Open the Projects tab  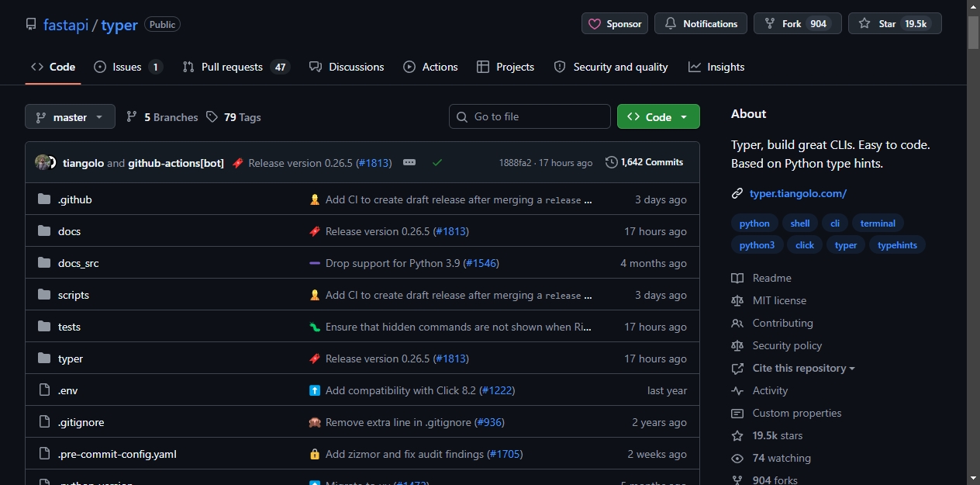click(x=506, y=67)
